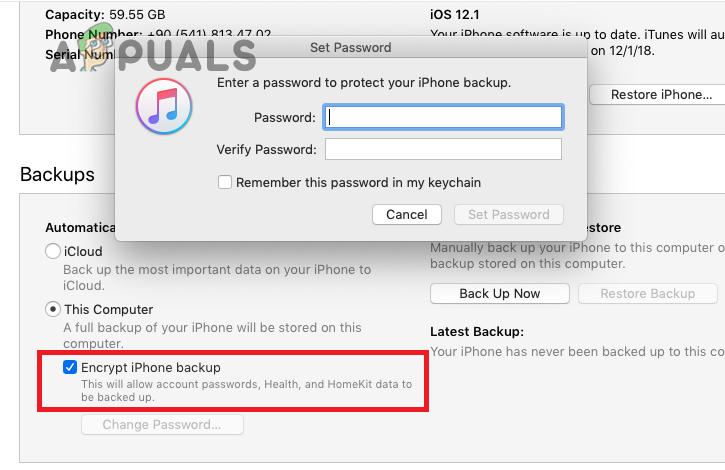This screenshot has width=725, height=470.
Task: Focus the Password input field
Action: click(443, 118)
